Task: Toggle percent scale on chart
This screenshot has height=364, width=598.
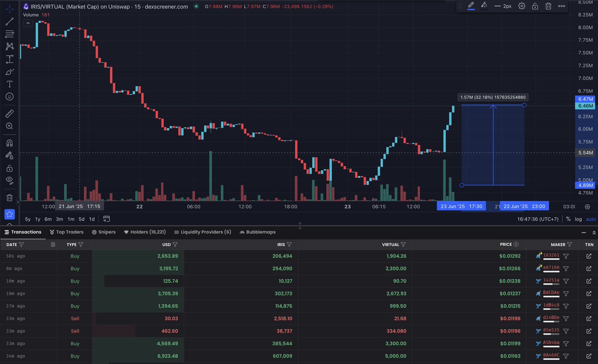Action: [568, 219]
